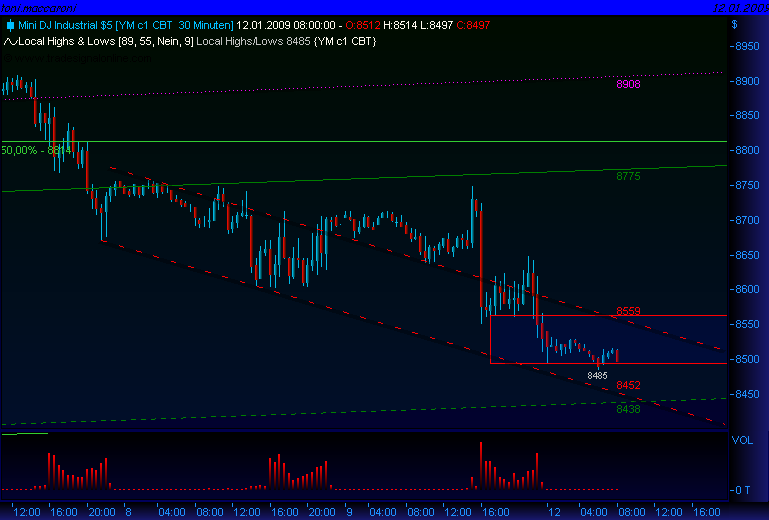Click the L:8497 low value
Image resolution: width=769 pixels, height=520 pixels.
coord(436,25)
